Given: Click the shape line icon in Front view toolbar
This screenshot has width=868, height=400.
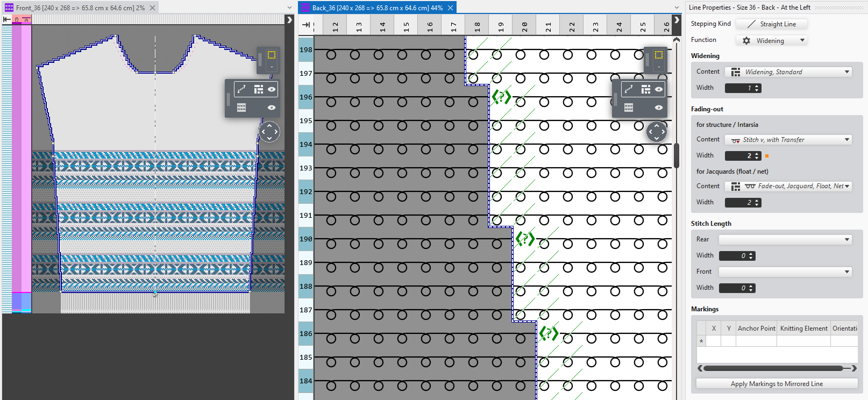Looking at the screenshot, I should click(x=241, y=89).
